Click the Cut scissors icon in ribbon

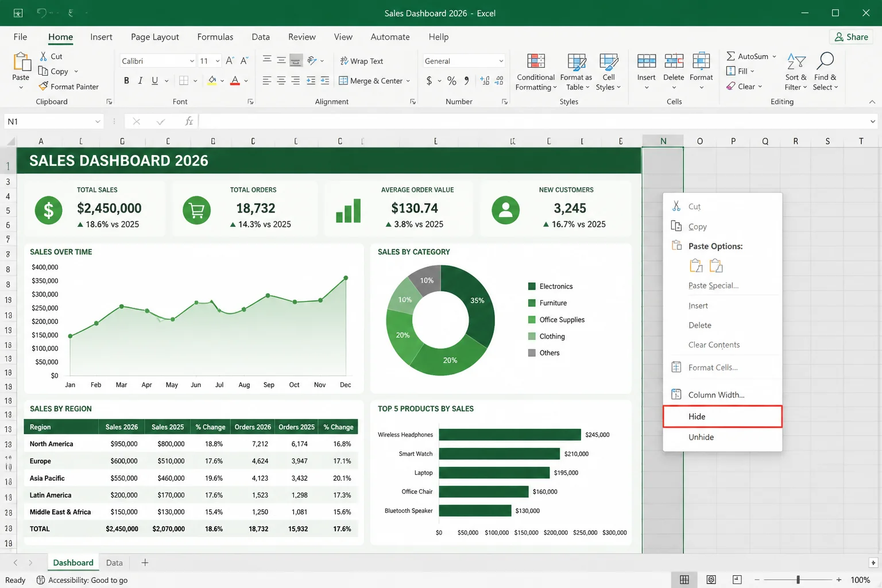tap(43, 56)
